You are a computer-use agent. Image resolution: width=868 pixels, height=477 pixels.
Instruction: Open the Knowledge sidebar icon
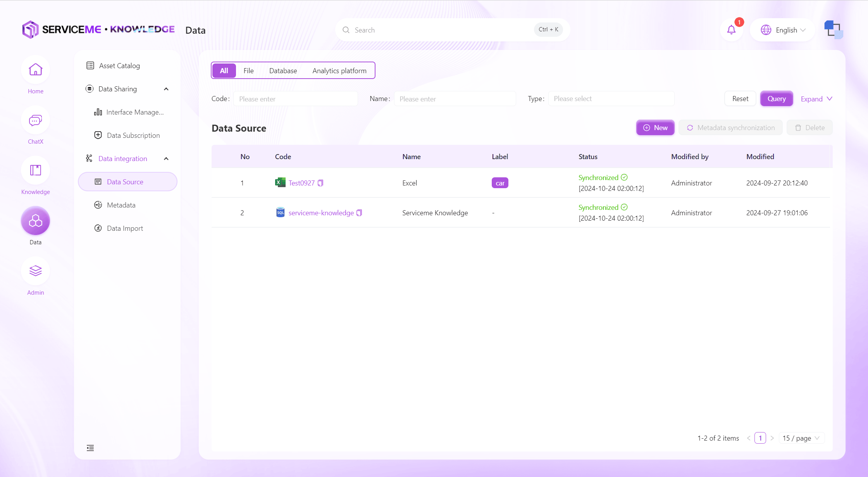(35, 170)
